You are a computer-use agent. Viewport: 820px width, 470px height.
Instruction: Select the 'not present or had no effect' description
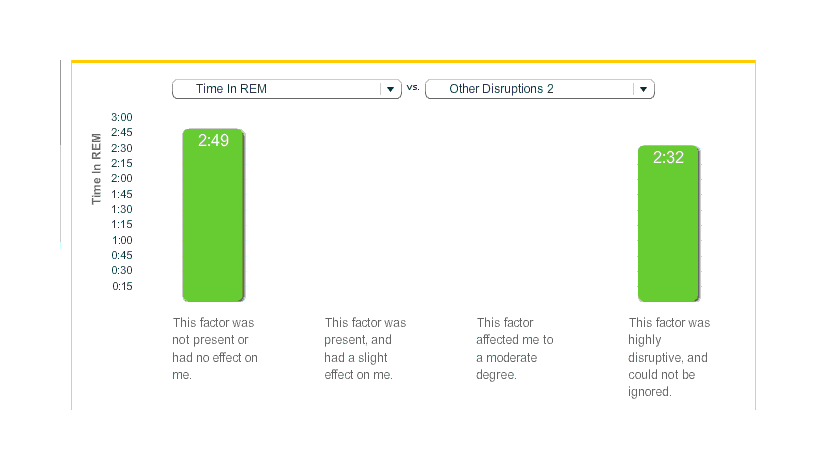215,349
